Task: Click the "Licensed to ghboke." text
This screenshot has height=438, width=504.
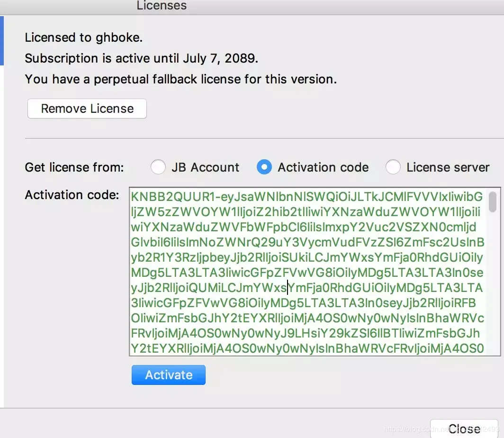Action: point(84,37)
